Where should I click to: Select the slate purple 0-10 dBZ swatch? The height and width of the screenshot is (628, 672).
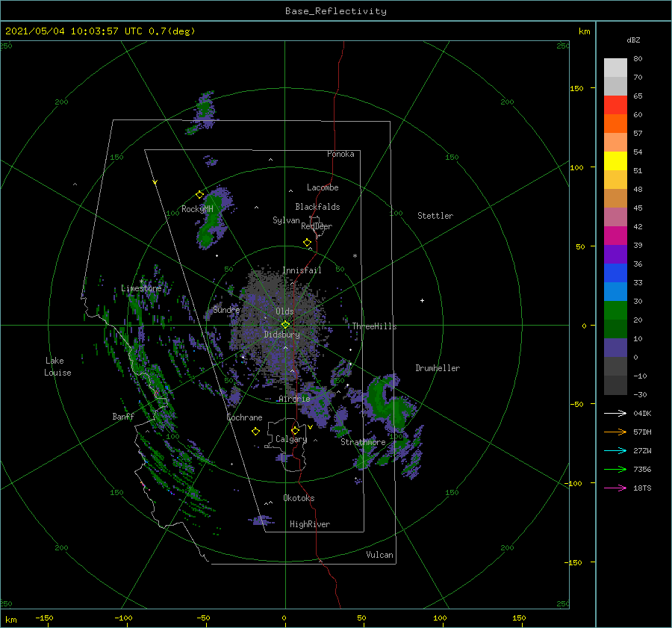(615, 348)
